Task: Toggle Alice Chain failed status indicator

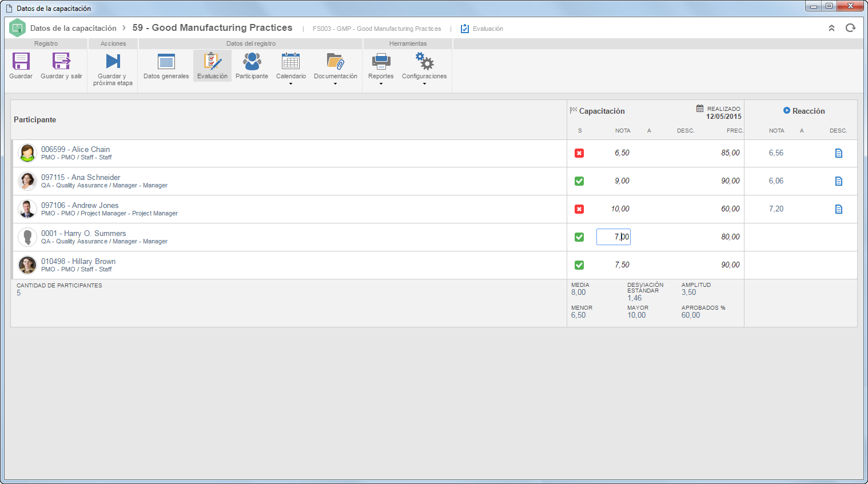Action: click(x=579, y=153)
